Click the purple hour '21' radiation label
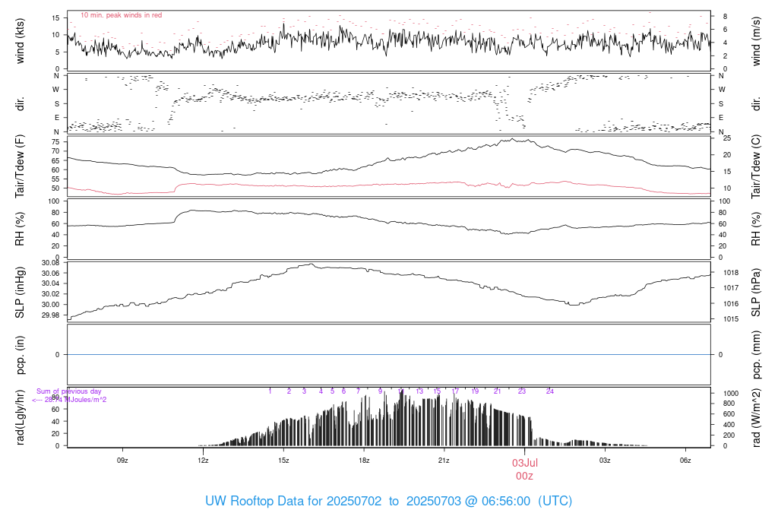Image resolution: width=778 pixels, height=532 pixels. click(x=497, y=391)
